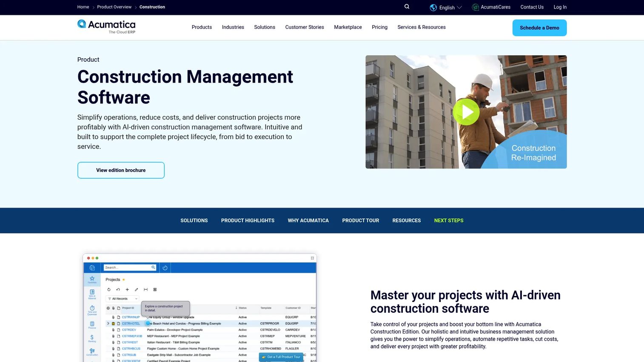
Task: Click View edition brochure button
Action: coord(121,170)
